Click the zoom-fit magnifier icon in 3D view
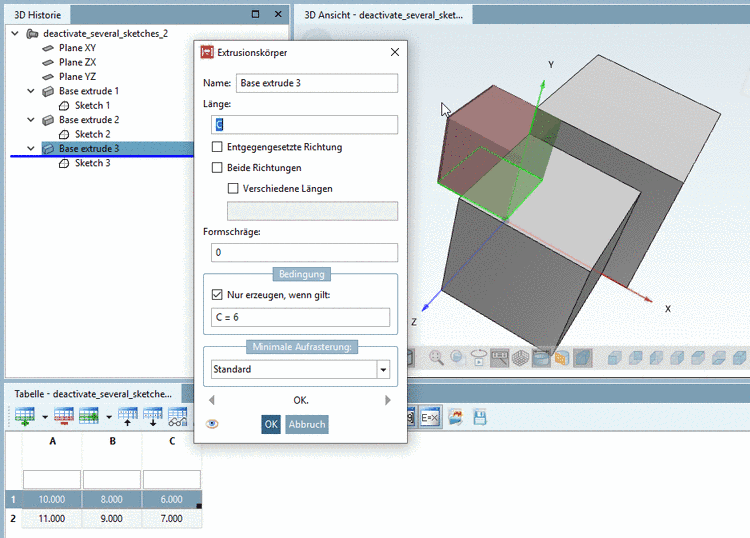 tap(436, 358)
